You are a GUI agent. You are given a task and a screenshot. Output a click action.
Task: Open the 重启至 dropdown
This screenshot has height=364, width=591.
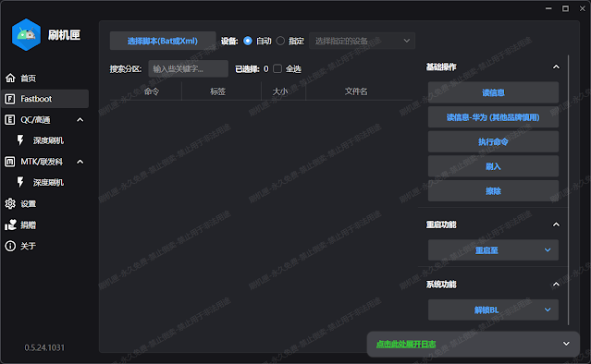click(x=493, y=250)
